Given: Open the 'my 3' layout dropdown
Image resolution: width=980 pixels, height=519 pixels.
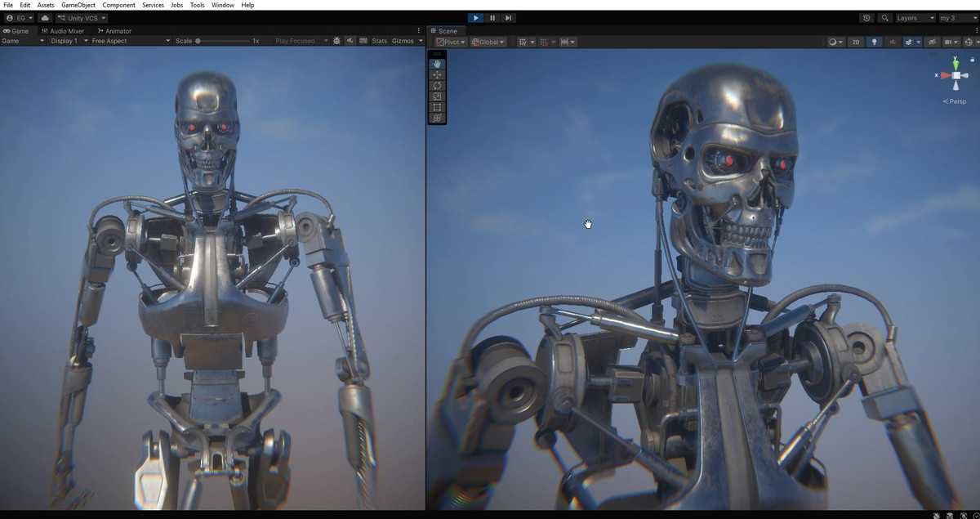Looking at the screenshot, I should [958, 18].
